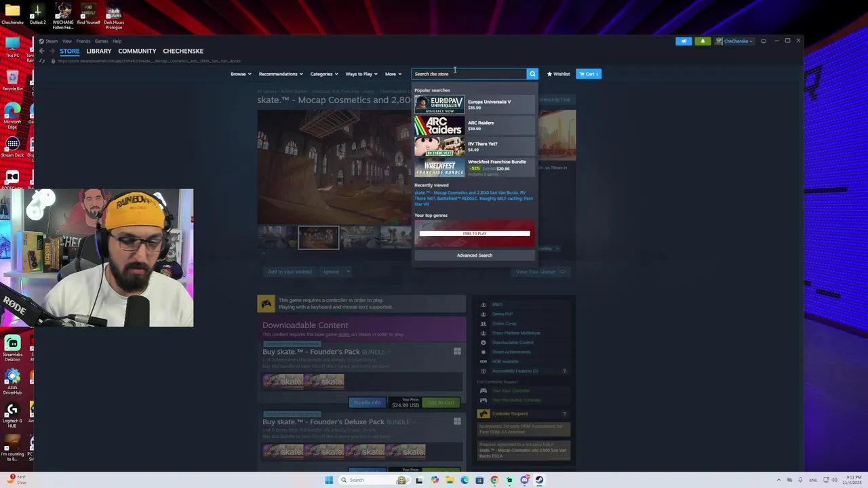Reload the Steam store page
This screenshot has width=868, height=488.
coord(43,61)
